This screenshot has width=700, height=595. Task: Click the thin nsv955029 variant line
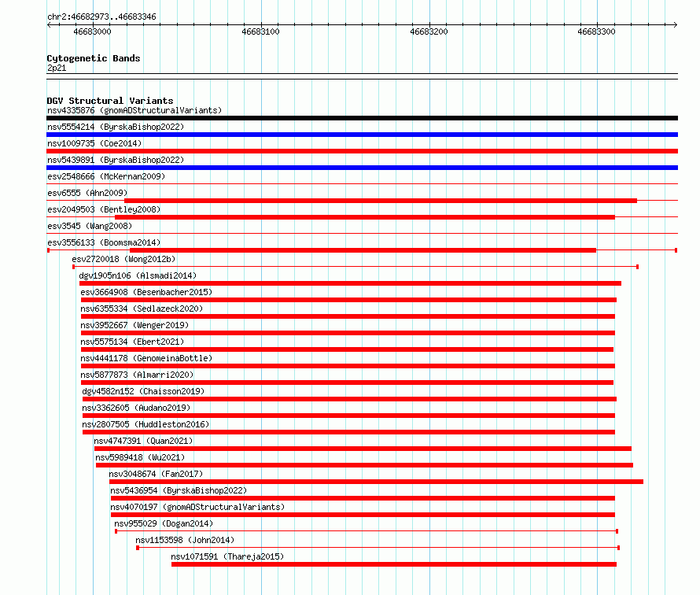tap(367, 531)
